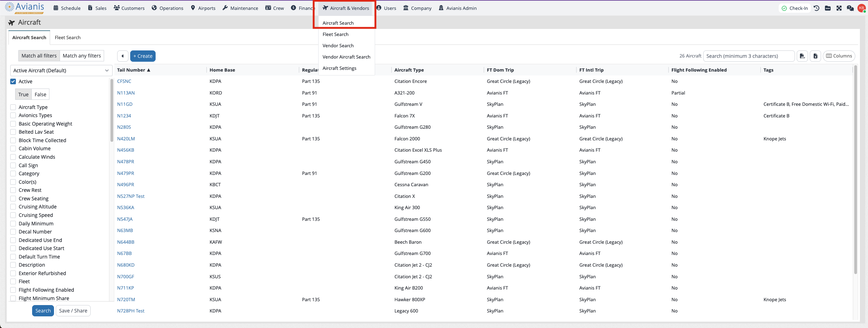The height and width of the screenshot is (328, 868).
Task: Click the folder icon in the top bar
Action: tap(828, 8)
